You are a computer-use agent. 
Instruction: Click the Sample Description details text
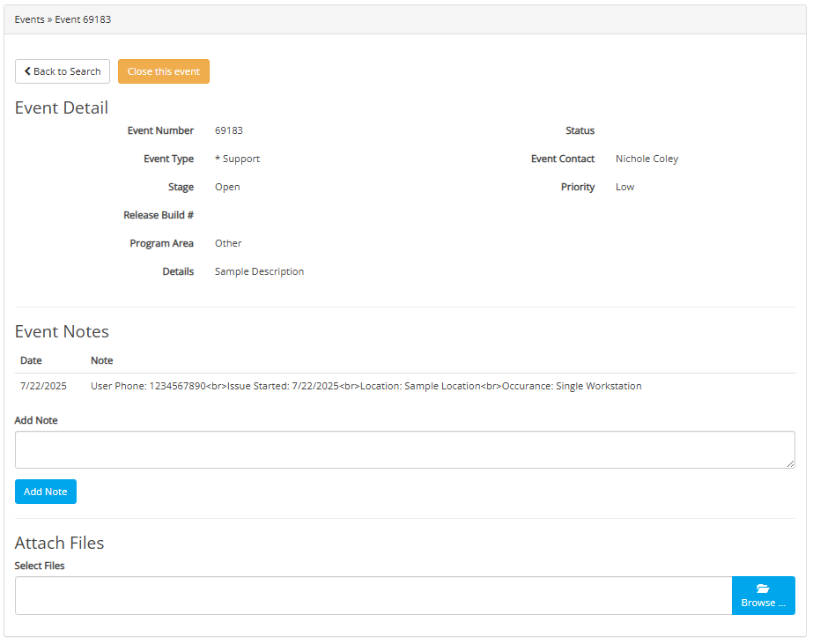259,271
